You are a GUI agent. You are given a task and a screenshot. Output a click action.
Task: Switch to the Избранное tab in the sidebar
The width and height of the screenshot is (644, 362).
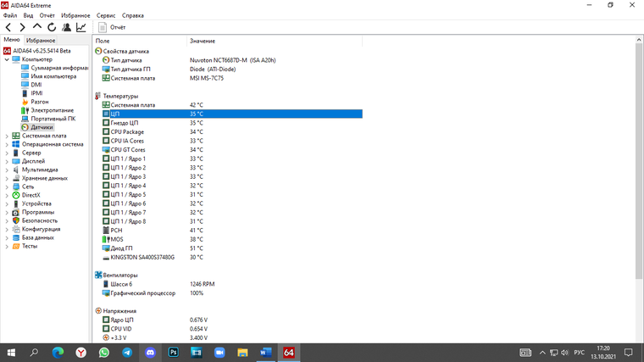(41, 40)
